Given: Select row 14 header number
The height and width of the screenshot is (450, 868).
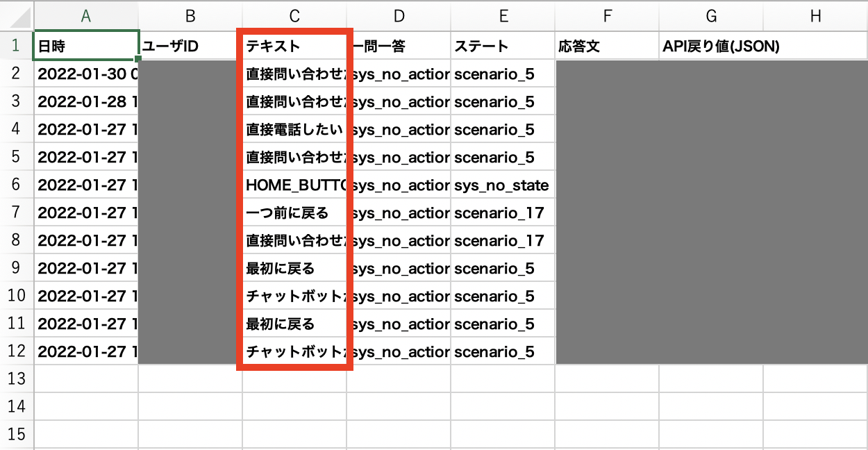Looking at the screenshot, I should click(17, 406).
